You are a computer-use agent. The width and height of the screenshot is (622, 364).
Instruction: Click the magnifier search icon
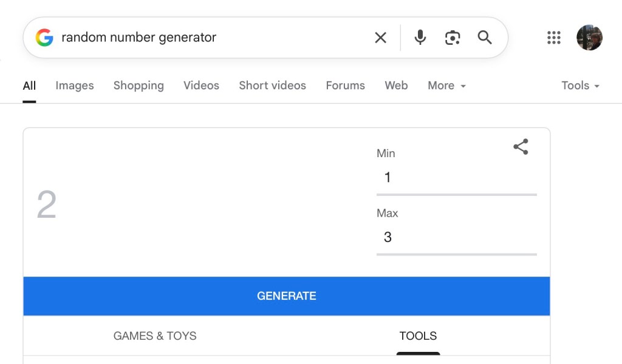485,38
